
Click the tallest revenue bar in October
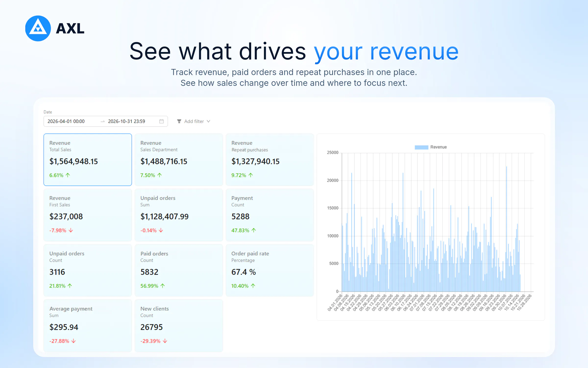tap(506, 229)
